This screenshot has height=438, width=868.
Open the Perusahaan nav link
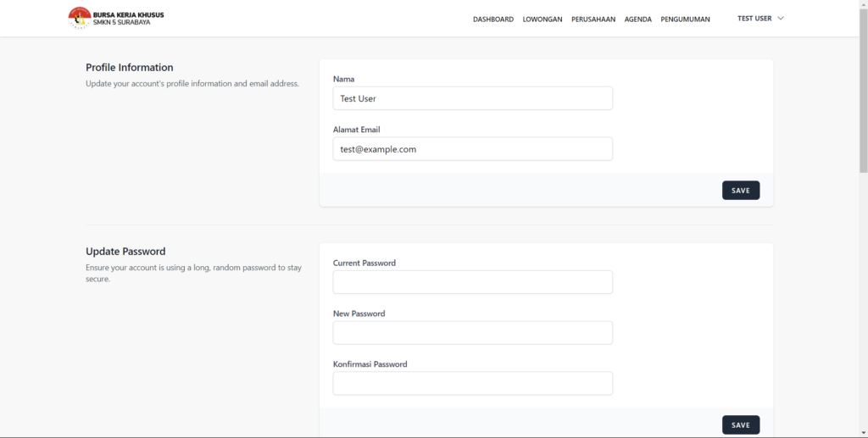point(593,19)
